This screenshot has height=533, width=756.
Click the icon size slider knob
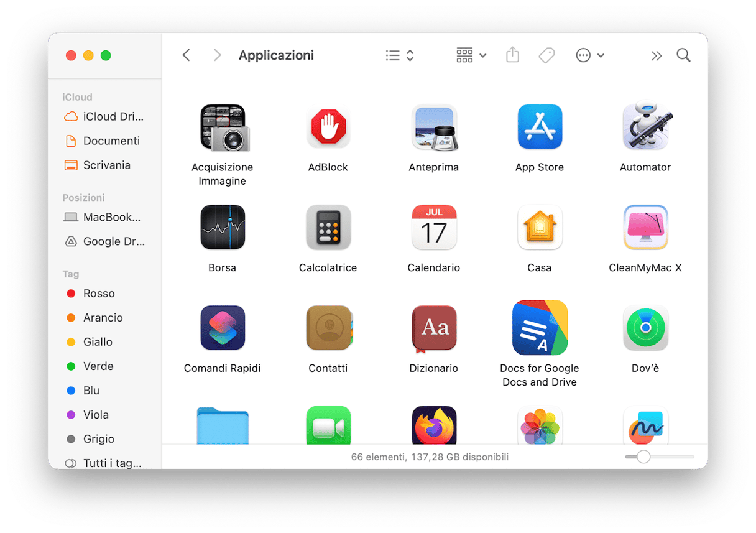pyautogui.click(x=643, y=457)
